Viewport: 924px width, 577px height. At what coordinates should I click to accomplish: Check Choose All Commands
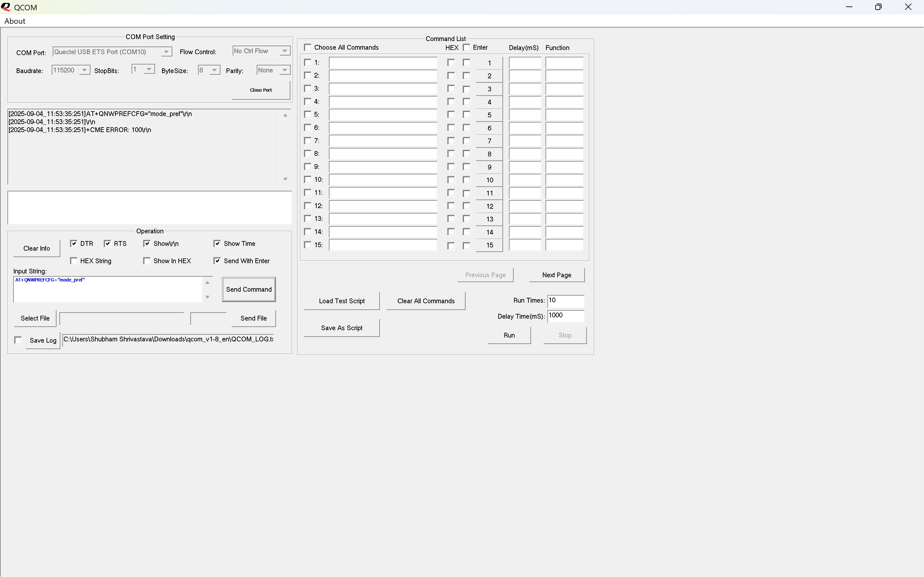pos(308,47)
